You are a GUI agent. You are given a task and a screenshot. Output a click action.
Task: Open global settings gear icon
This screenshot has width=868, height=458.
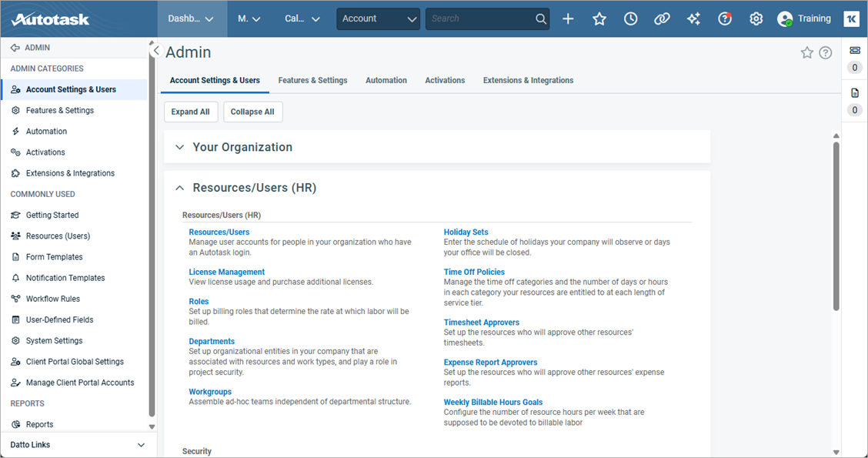(756, 18)
